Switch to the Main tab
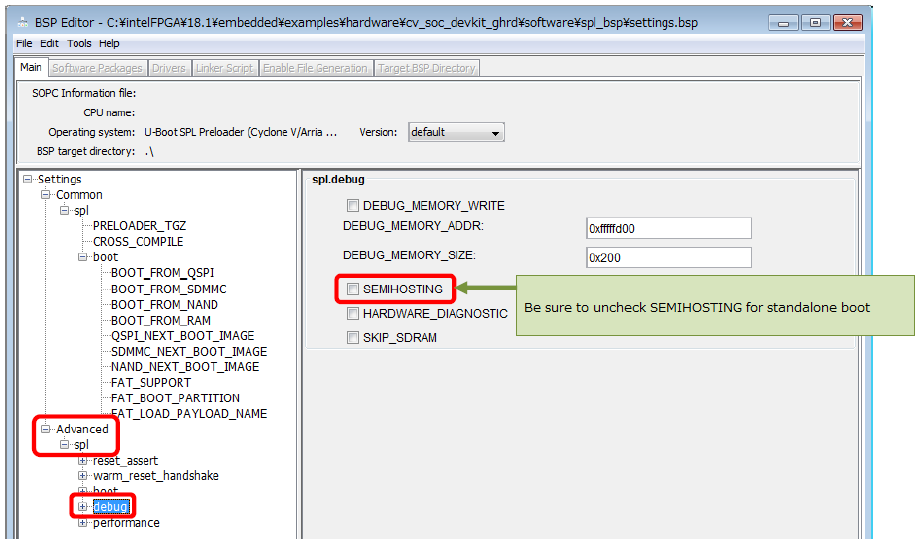Image resolution: width=918 pixels, height=544 pixels. [30, 67]
